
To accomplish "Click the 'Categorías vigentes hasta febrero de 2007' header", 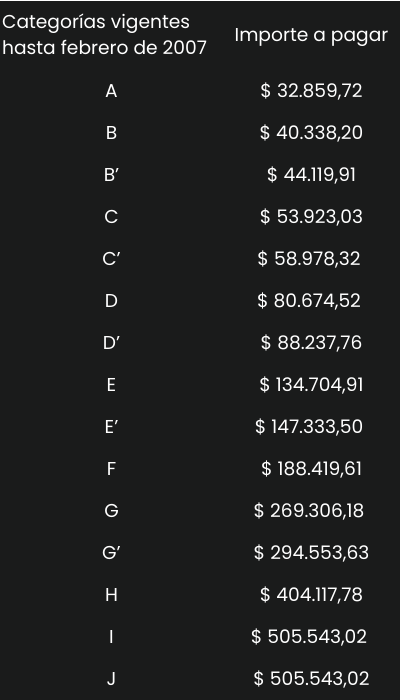I will coord(104,34).
